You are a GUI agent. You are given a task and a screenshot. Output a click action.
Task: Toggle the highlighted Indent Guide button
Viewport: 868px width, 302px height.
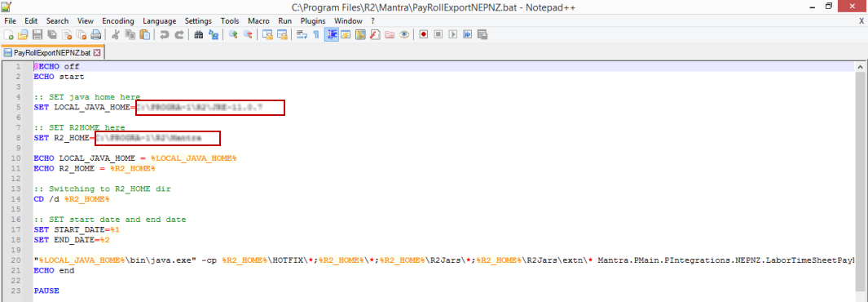331,35
